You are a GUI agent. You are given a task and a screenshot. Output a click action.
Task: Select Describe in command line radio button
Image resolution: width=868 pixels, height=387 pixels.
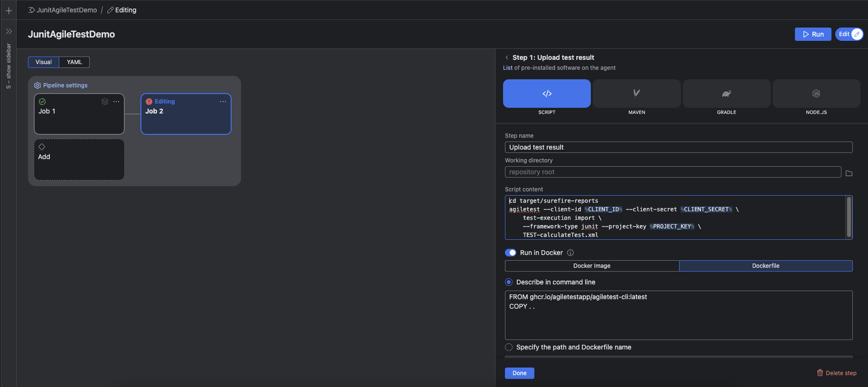[x=509, y=282]
